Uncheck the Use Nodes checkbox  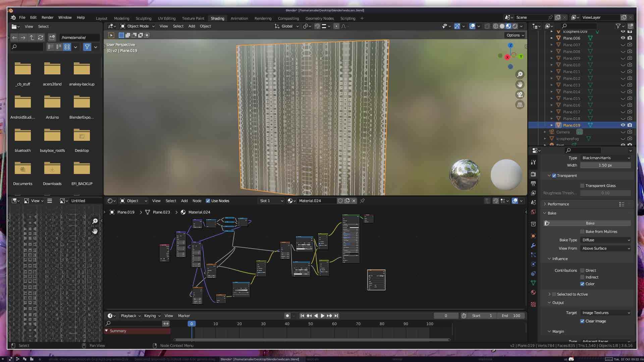208,201
